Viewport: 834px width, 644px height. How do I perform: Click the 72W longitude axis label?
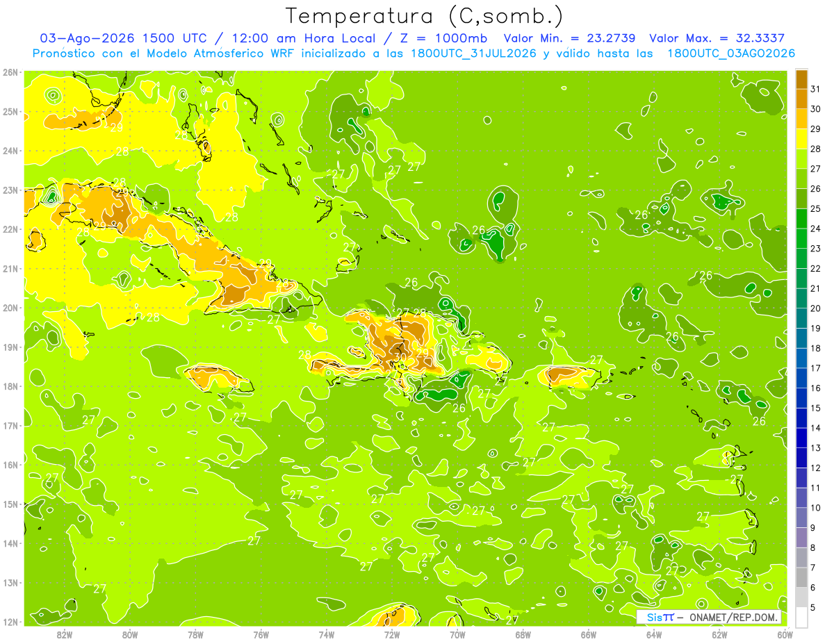point(392,634)
